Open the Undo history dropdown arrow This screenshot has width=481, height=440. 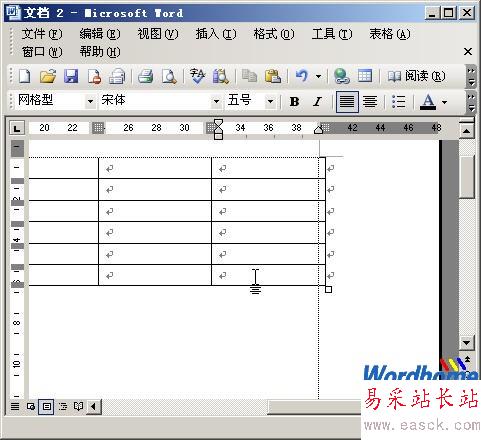click(319, 77)
